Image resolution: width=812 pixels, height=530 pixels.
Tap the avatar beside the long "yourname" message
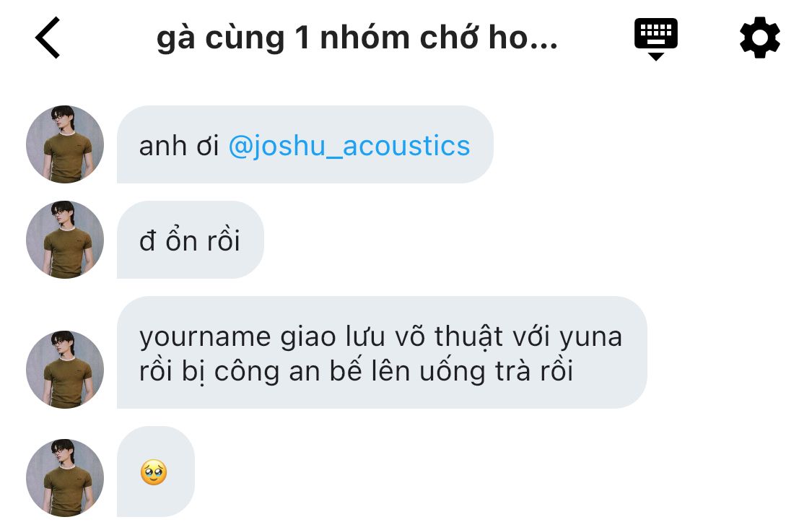coord(65,370)
